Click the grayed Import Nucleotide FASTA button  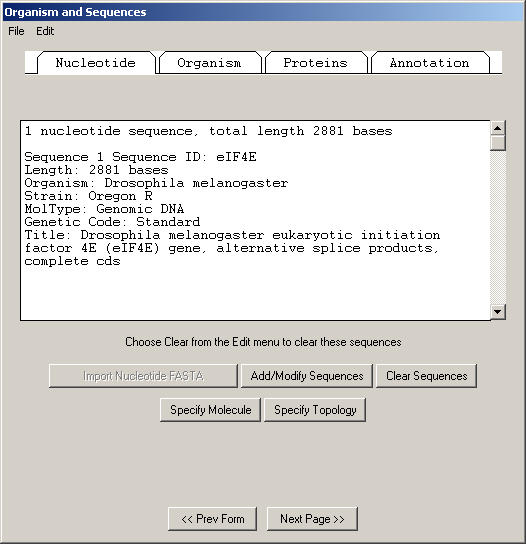pos(143,376)
